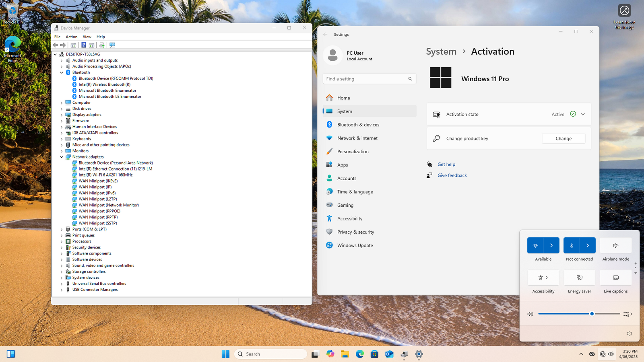Click PC User Local Account profile
The image size is (644, 362).
pyautogui.click(x=349, y=56)
